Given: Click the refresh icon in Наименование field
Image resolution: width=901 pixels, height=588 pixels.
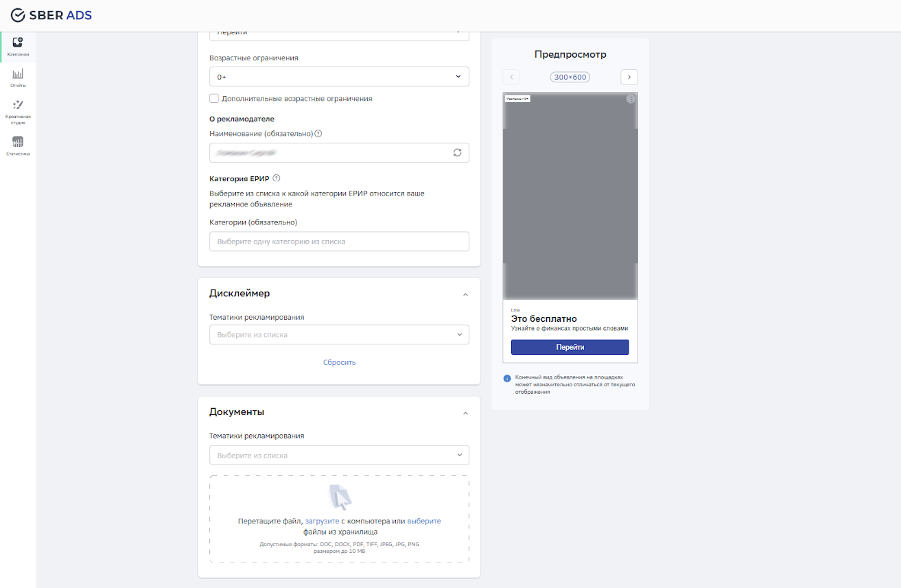Looking at the screenshot, I should 457,152.
